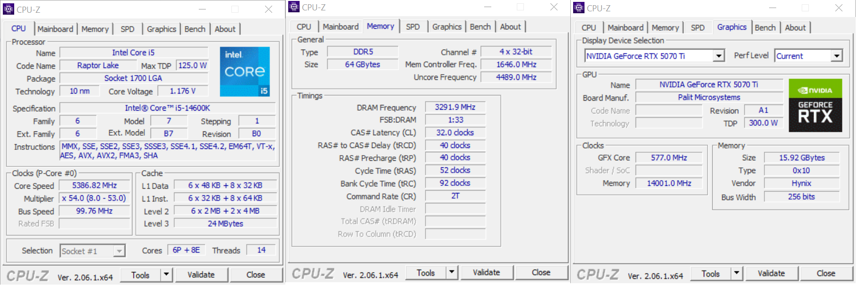Open About tab in right Graphics window
The height and width of the screenshot is (287, 868).
(x=795, y=27)
